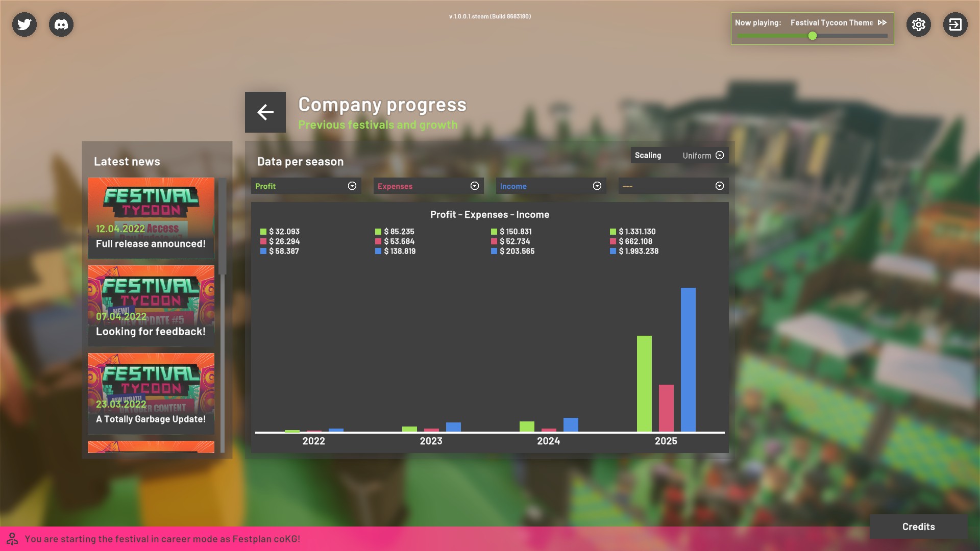
Task: Go back with the arrow button
Action: pos(265,112)
